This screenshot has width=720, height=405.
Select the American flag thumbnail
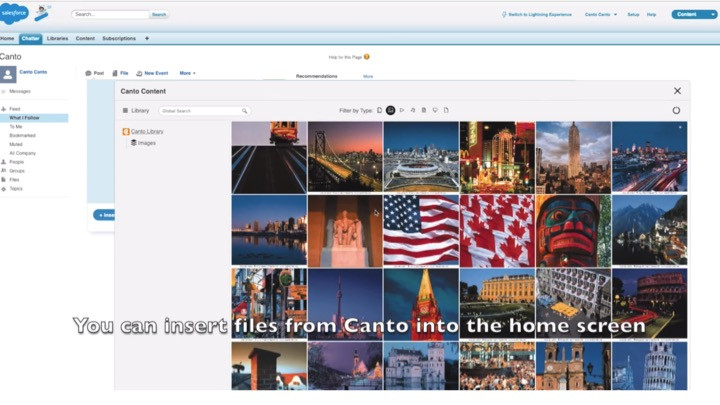(421, 231)
